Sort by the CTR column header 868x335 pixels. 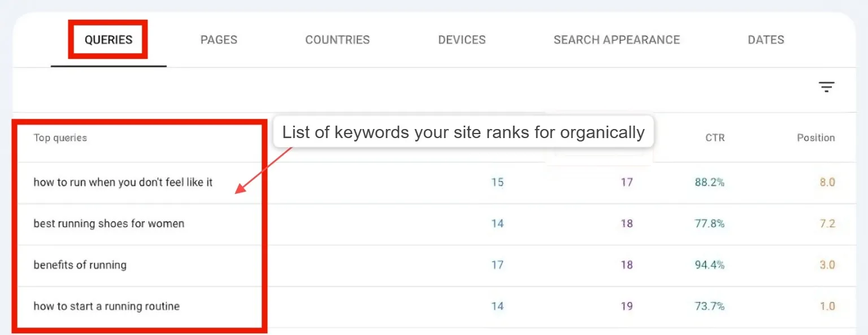[x=715, y=138]
